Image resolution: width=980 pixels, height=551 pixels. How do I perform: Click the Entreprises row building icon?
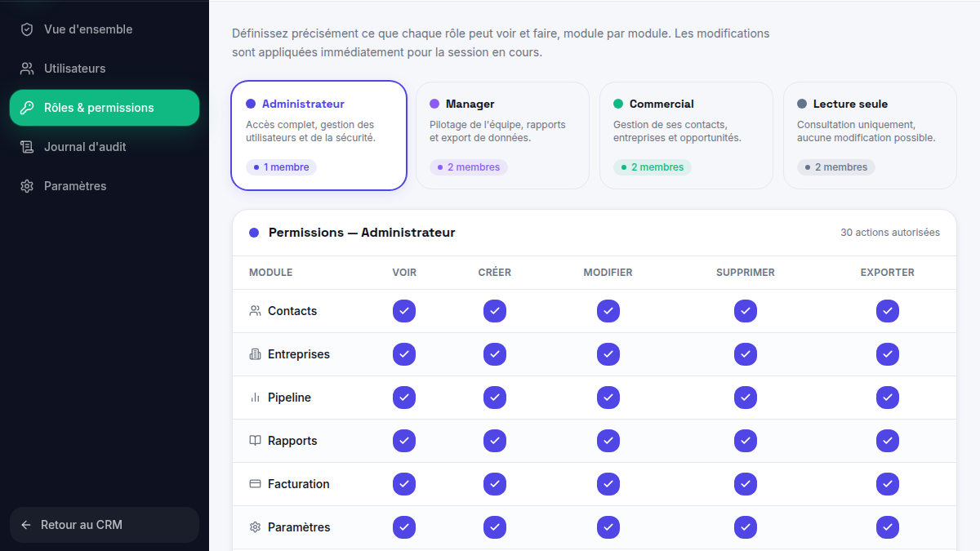tap(255, 354)
